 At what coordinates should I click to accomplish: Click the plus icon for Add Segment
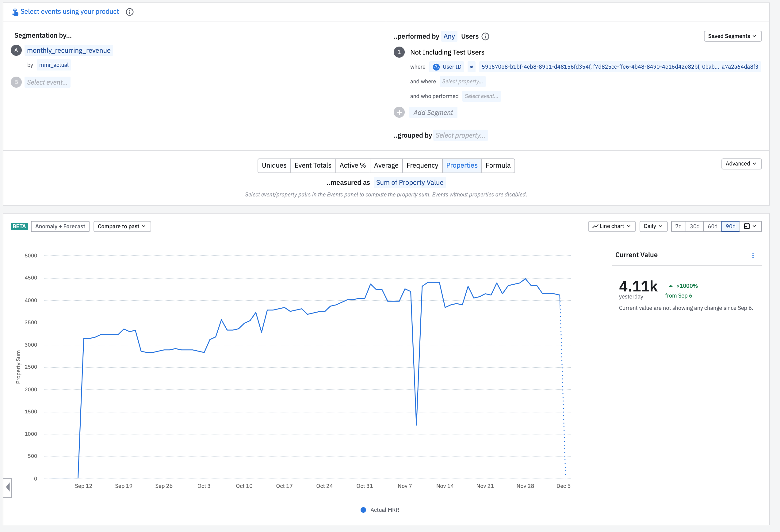pyautogui.click(x=399, y=112)
